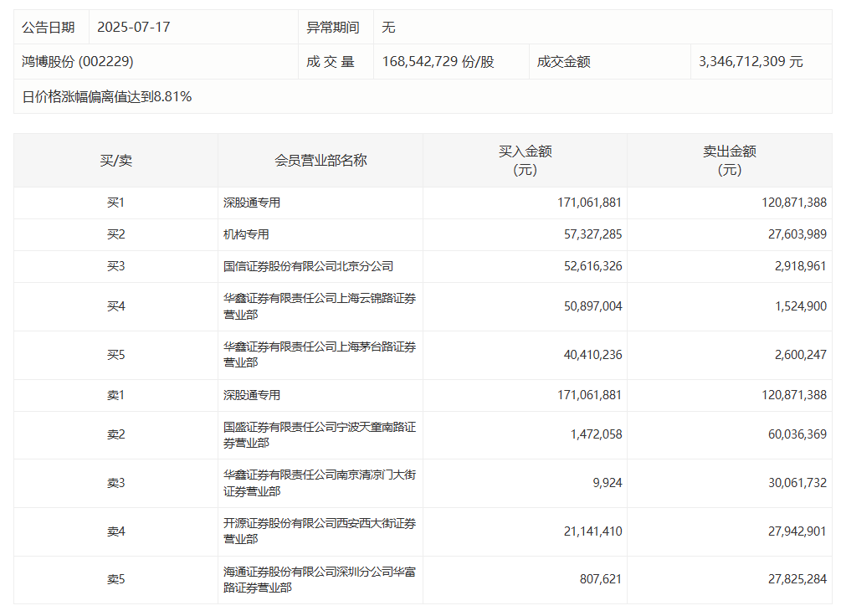Image resolution: width=841 pixels, height=616 pixels.
Task: Click the 卖出金额 (元) column header
Action: pos(730,161)
